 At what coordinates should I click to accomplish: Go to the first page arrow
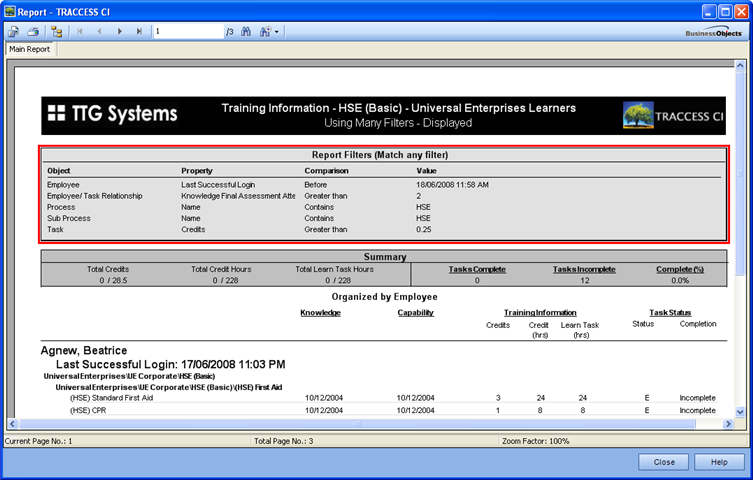tap(80, 32)
